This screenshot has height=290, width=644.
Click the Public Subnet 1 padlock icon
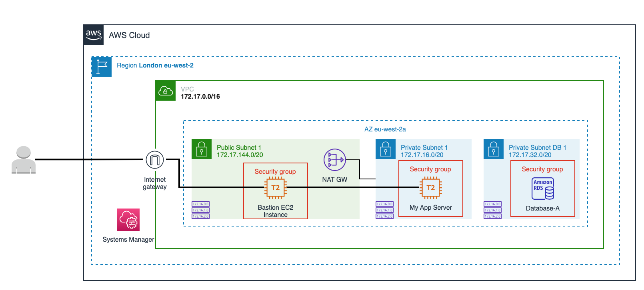(x=202, y=149)
